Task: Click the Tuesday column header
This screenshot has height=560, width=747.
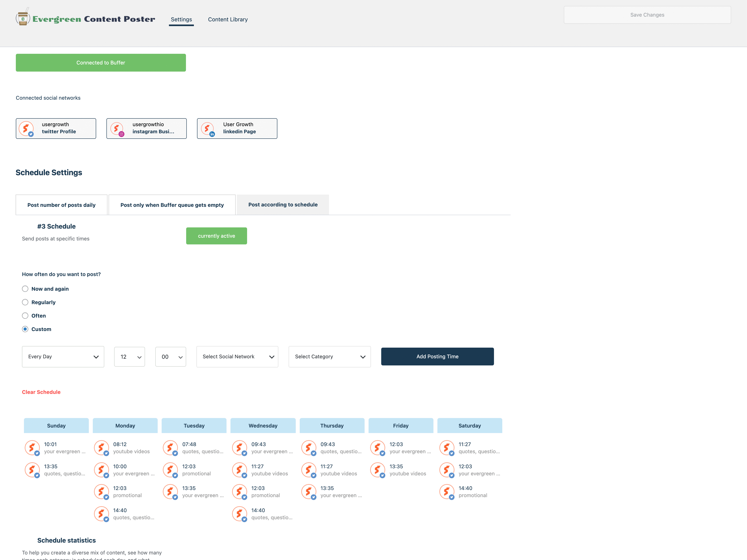Action: pyautogui.click(x=194, y=426)
